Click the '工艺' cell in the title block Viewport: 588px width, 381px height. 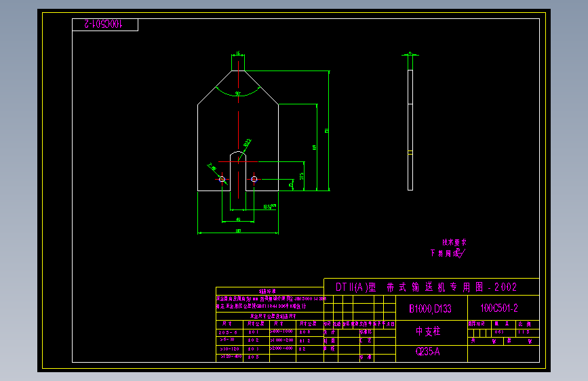click(x=366, y=340)
